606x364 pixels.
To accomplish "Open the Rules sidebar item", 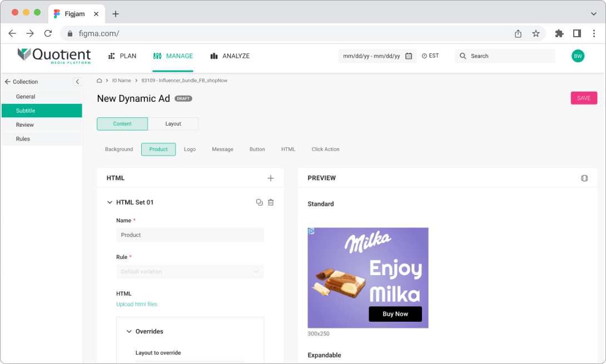I will [x=42, y=139].
